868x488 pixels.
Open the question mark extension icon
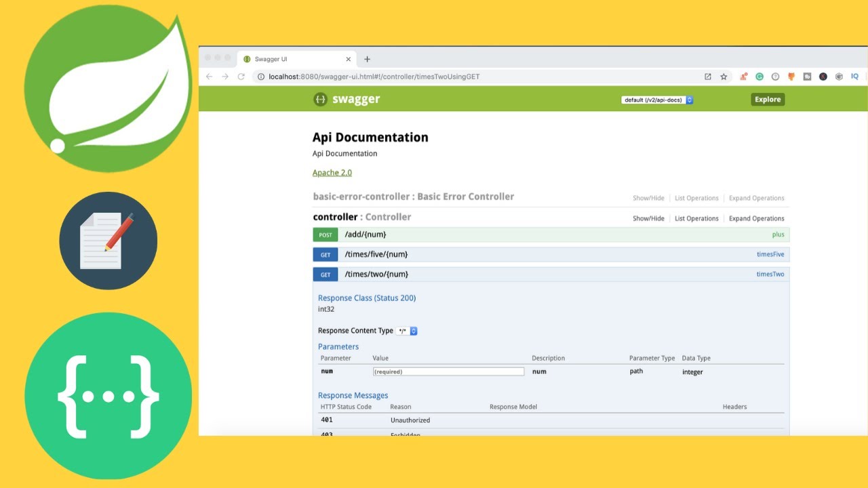776,77
